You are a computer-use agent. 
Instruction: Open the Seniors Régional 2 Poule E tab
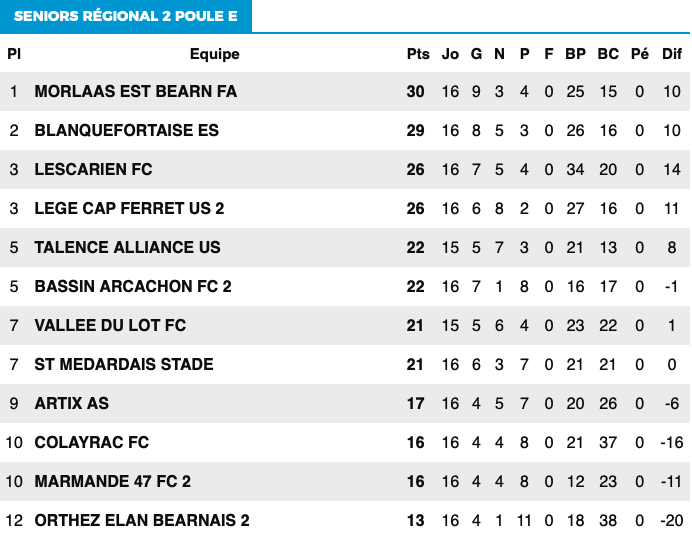pyautogui.click(x=126, y=16)
